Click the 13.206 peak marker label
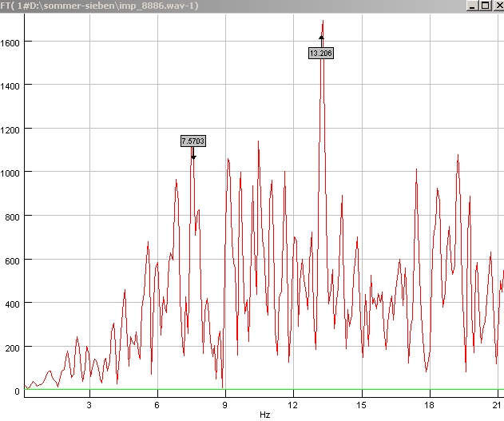Viewport: 504px width, 421px height. tap(321, 54)
